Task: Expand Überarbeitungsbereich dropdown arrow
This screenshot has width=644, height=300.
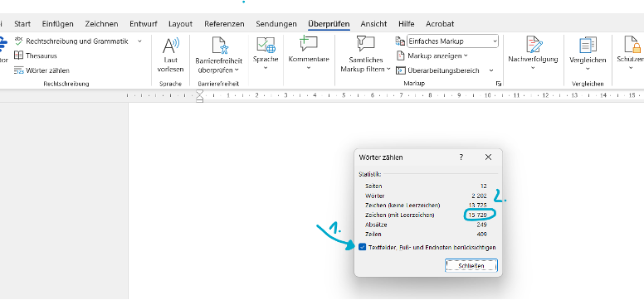Action: click(x=491, y=70)
